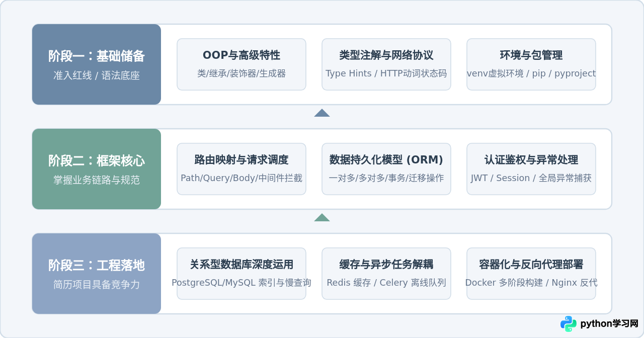
Task: Select Type Hints / HTTP动词状态码 text
Action: point(386,73)
